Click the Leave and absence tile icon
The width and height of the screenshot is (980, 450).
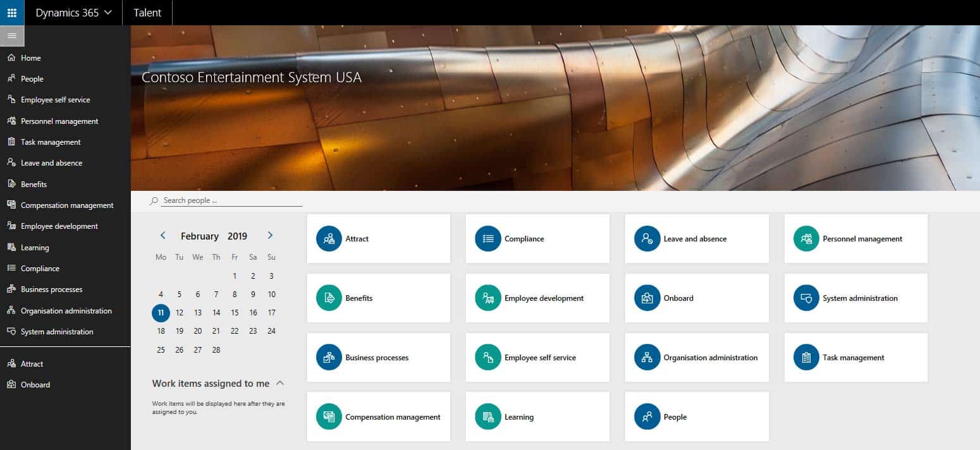(x=647, y=239)
